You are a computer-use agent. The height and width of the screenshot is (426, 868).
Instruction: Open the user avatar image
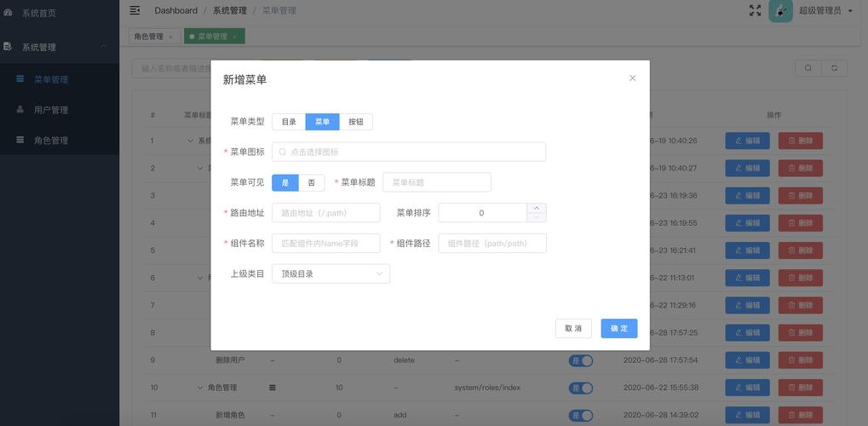[780, 10]
